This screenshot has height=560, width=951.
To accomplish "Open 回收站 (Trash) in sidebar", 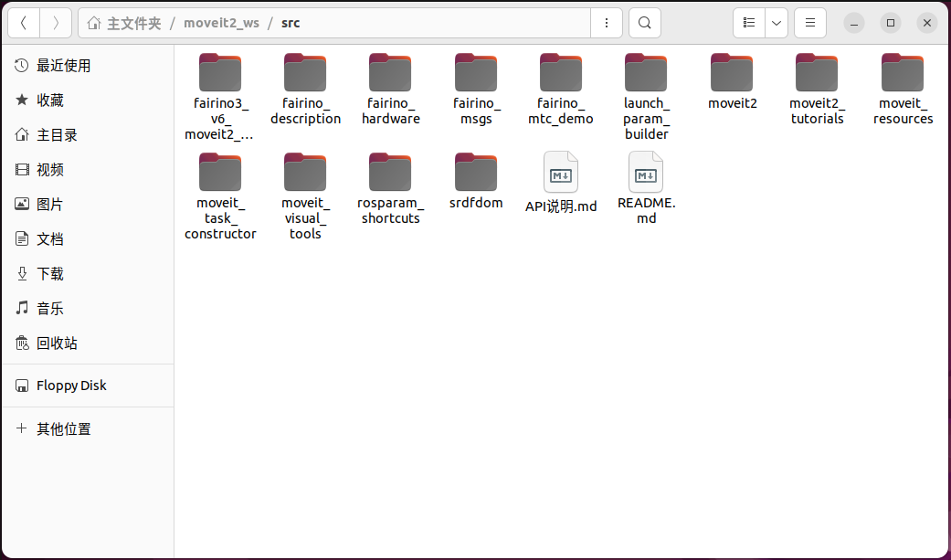I will point(88,343).
